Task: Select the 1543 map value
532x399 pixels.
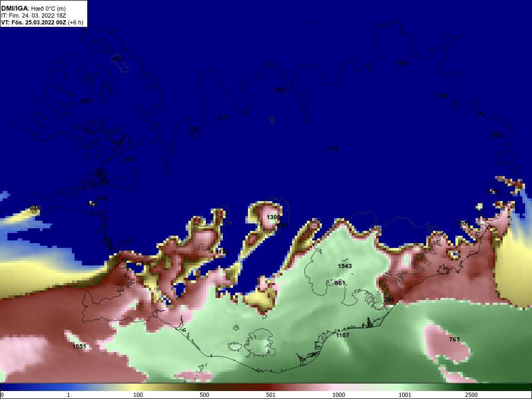Action: click(x=345, y=266)
